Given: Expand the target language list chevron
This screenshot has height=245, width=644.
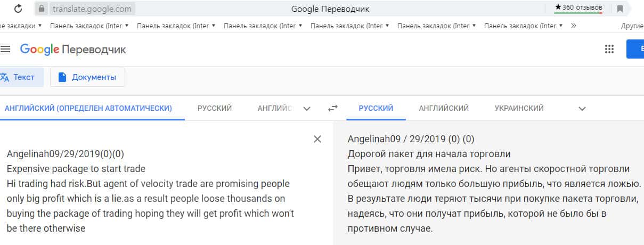Looking at the screenshot, I should (x=582, y=109).
